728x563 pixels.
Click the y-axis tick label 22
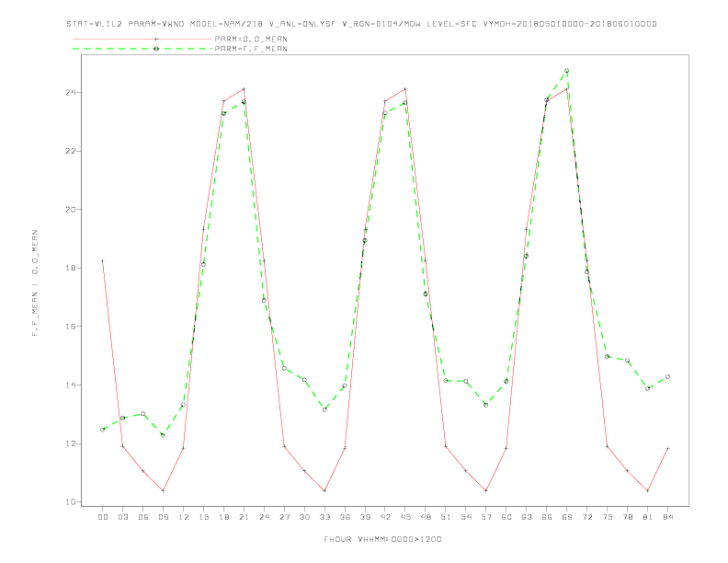70,151
